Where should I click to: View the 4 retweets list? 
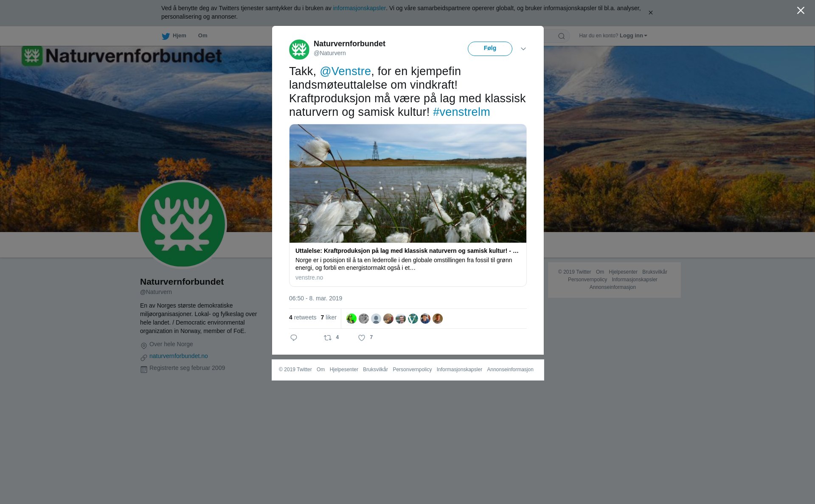point(303,317)
